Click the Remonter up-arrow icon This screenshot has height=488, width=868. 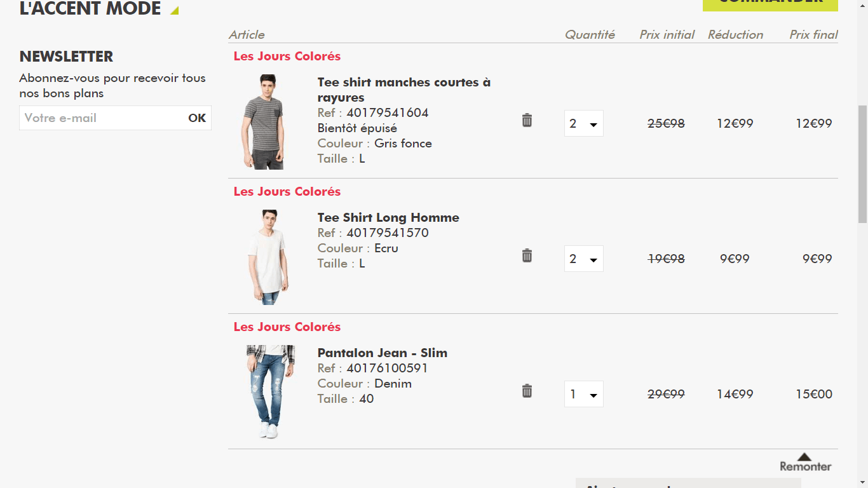(804, 457)
